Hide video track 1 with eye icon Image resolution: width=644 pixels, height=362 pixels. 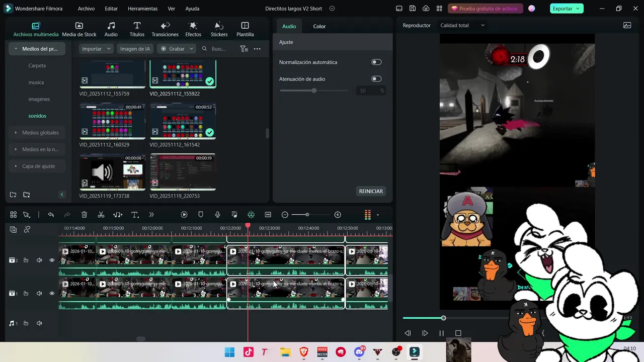tap(52, 293)
